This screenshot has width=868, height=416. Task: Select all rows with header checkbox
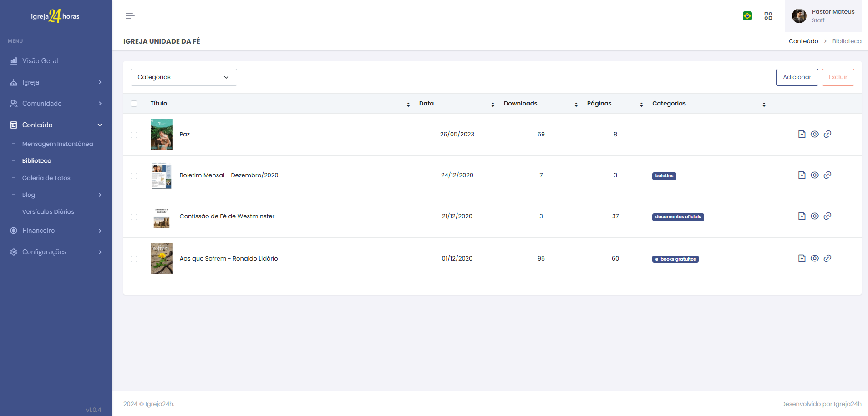134,104
